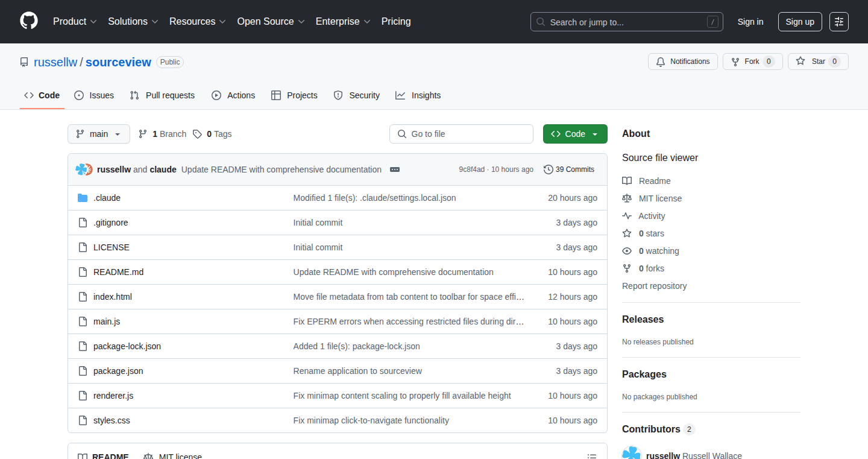The height and width of the screenshot is (459, 868).
Task: Open the GitHub homepage logo
Action: [x=29, y=21]
